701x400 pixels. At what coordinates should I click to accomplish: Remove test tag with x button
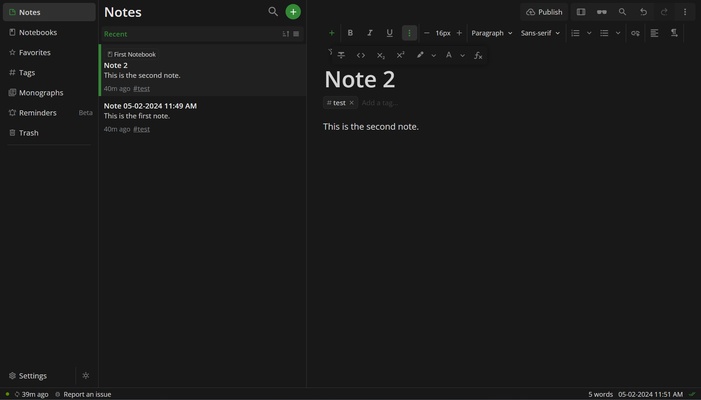click(x=351, y=103)
